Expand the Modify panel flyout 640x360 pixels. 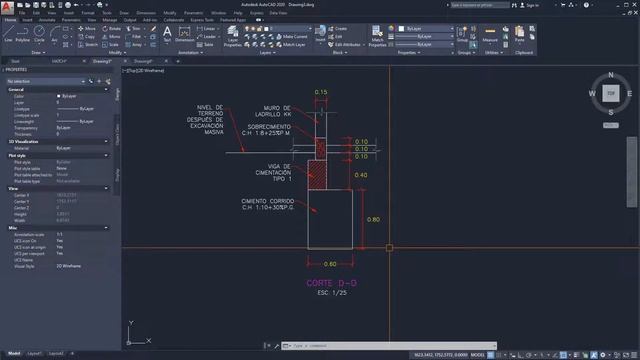pyautogui.click(x=117, y=53)
